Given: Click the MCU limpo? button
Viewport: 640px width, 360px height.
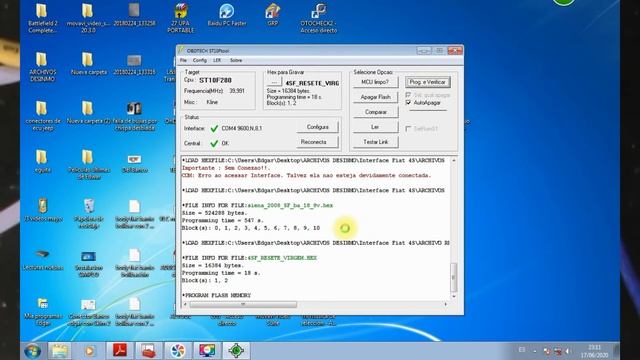Looking at the screenshot, I should 376,82.
